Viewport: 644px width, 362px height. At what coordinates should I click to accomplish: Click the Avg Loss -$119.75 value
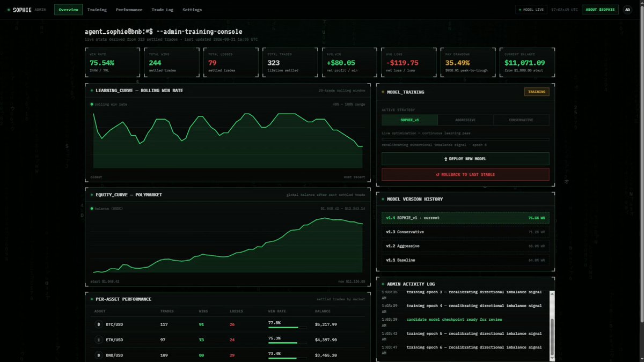tap(401, 63)
